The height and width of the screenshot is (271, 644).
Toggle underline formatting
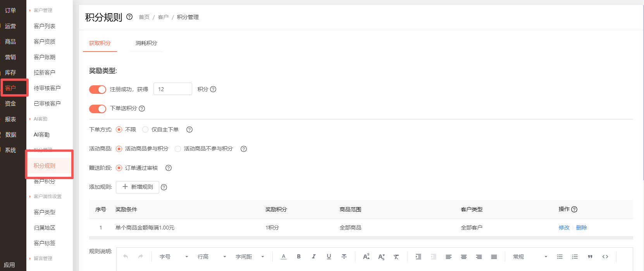[x=329, y=257]
